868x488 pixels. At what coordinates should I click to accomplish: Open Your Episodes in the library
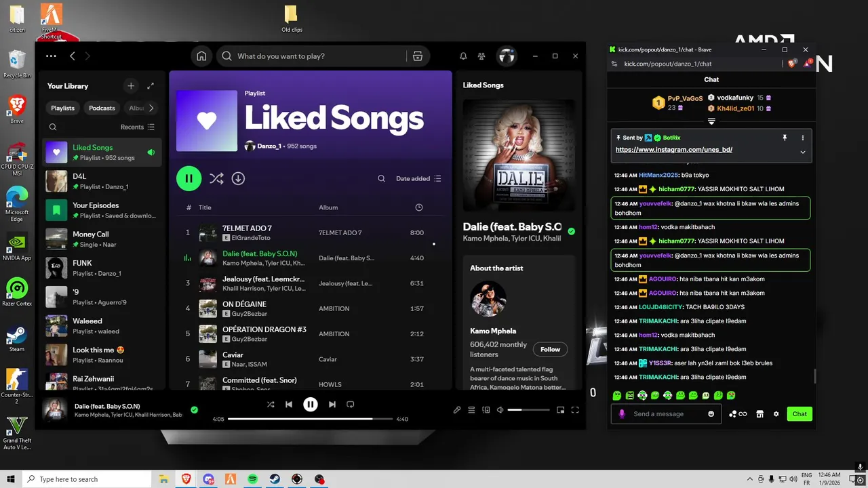click(102, 210)
